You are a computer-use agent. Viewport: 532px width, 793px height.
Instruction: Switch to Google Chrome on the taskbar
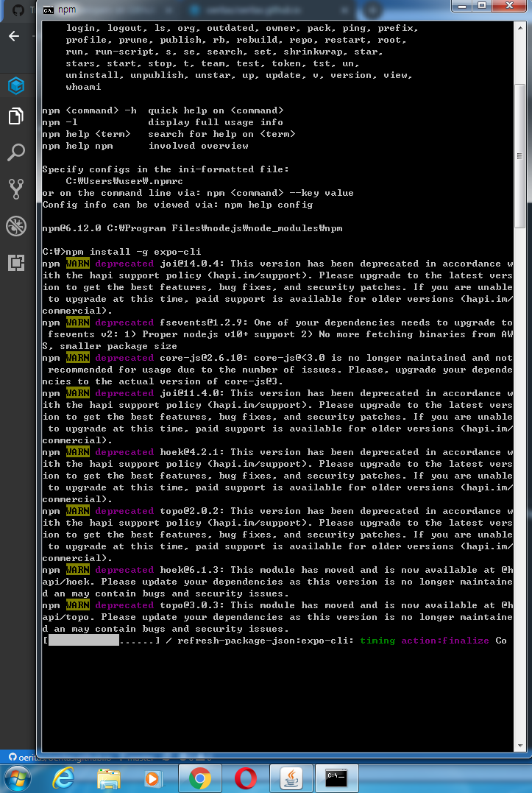coord(200,778)
